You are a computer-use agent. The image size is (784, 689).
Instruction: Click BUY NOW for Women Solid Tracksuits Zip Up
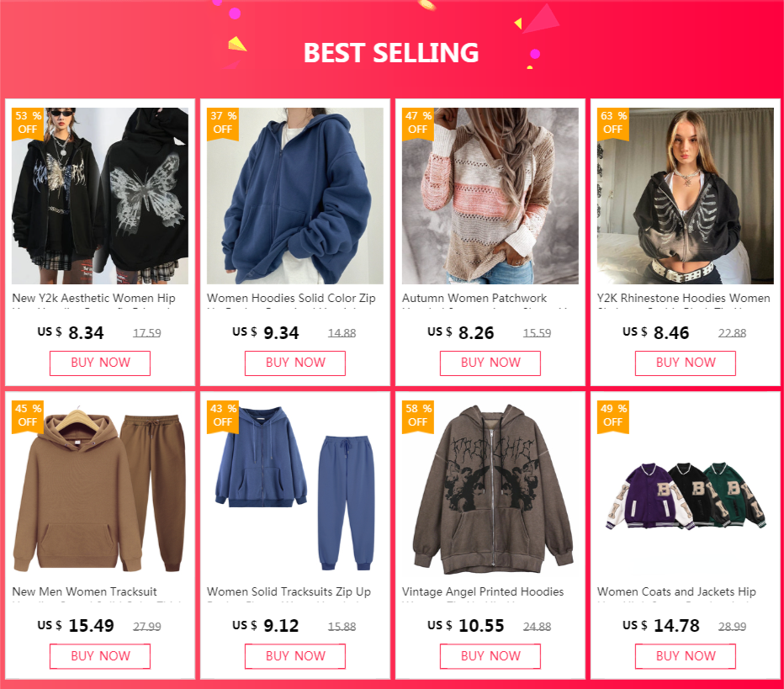click(295, 656)
